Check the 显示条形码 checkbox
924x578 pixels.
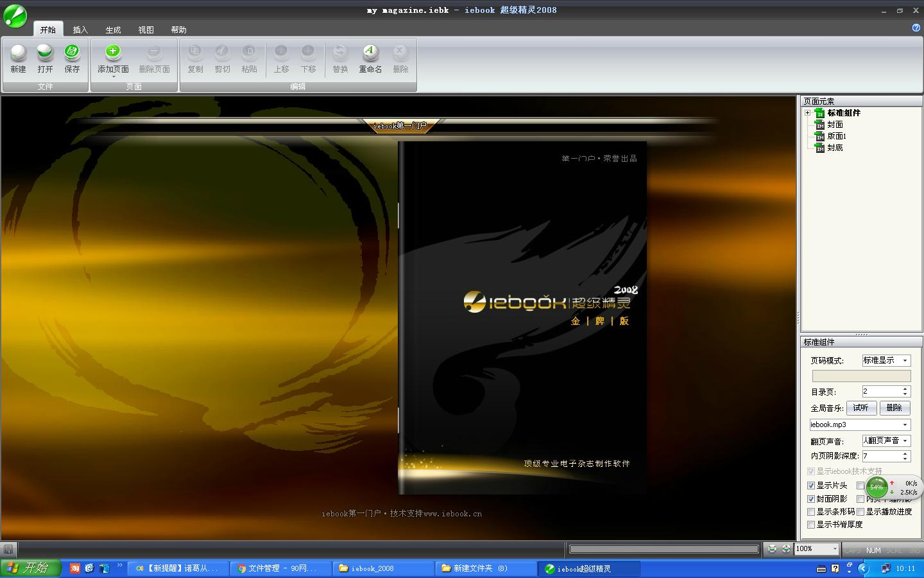pos(811,512)
